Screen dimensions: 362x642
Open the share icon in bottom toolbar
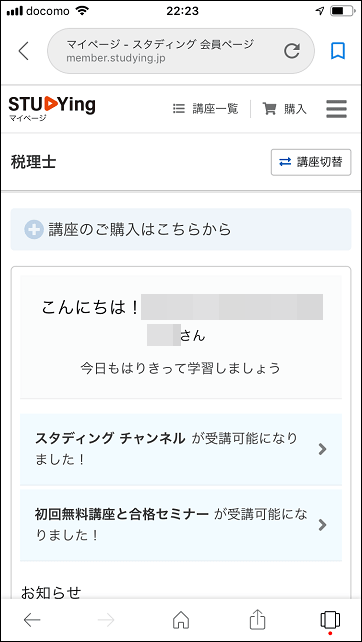258,620
